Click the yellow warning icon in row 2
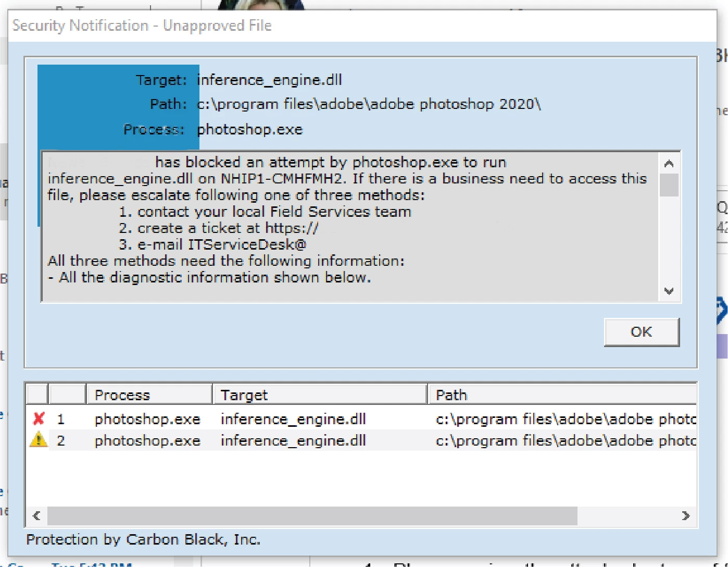This screenshot has height=567, width=728. tap(39, 440)
